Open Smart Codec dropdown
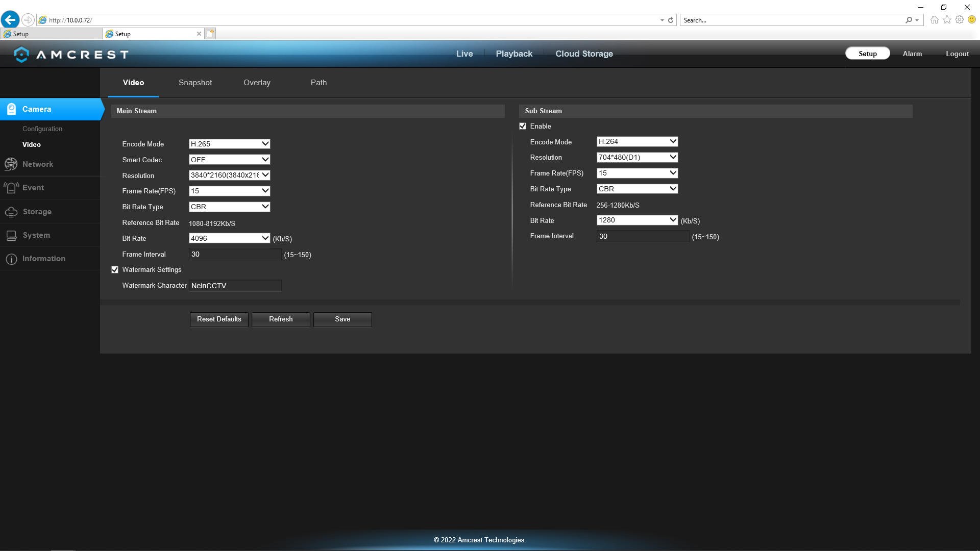 click(x=229, y=160)
